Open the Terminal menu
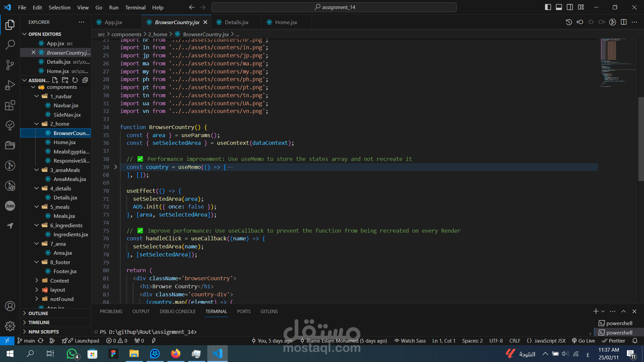The image size is (644, 362). click(135, 7)
